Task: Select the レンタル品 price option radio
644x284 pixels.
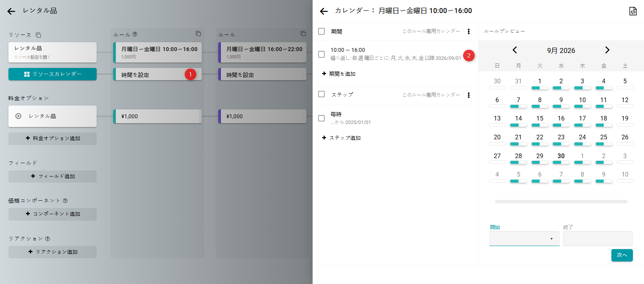Action: click(x=18, y=116)
